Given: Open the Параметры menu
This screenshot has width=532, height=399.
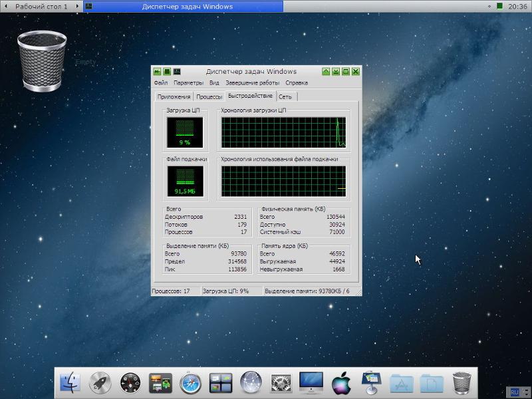Looking at the screenshot, I should [188, 82].
